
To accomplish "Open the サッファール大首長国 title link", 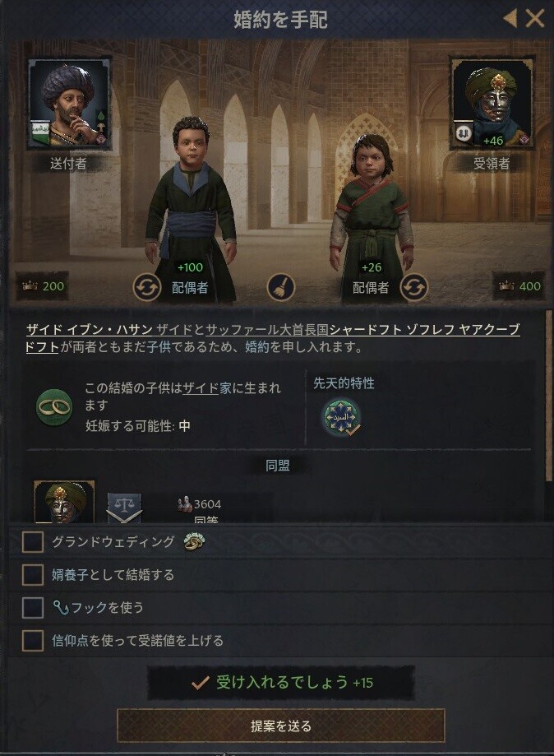I will pyautogui.click(x=267, y=330).
